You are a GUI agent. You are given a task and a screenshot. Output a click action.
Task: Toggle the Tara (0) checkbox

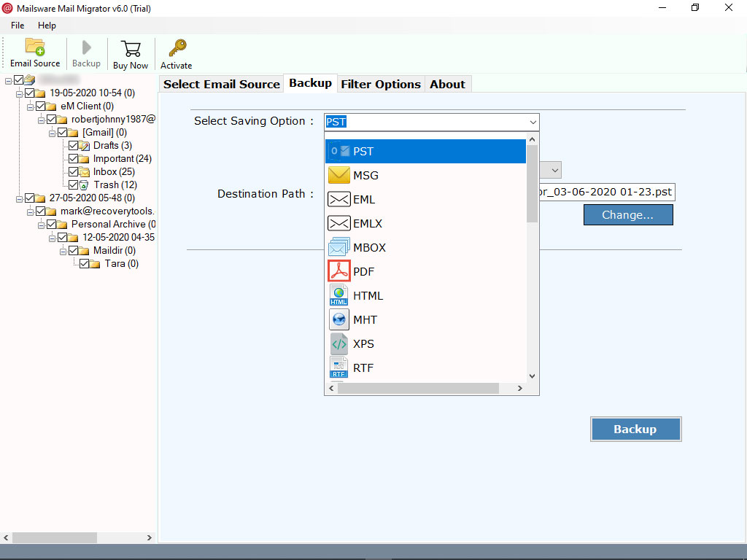[85, 263]
